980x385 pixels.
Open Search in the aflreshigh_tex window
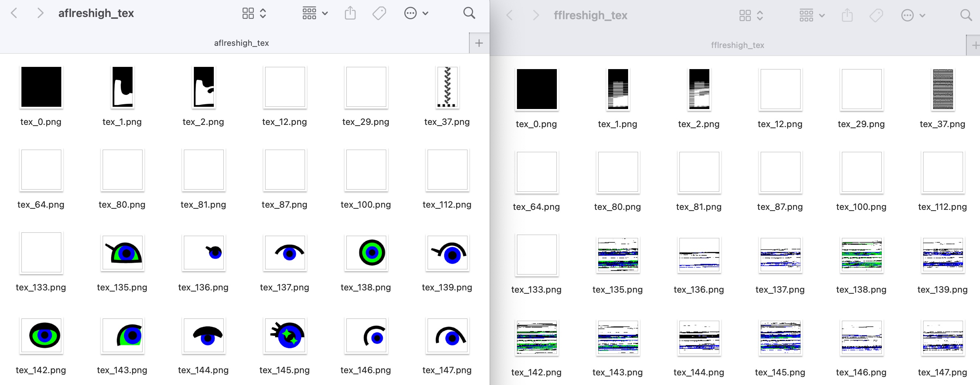(x=469, y=13)
